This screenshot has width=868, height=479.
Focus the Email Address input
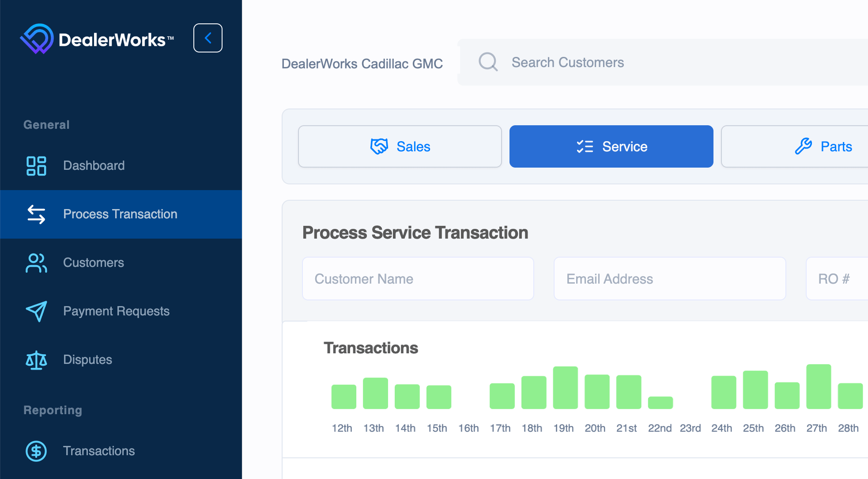pos(669,279)
